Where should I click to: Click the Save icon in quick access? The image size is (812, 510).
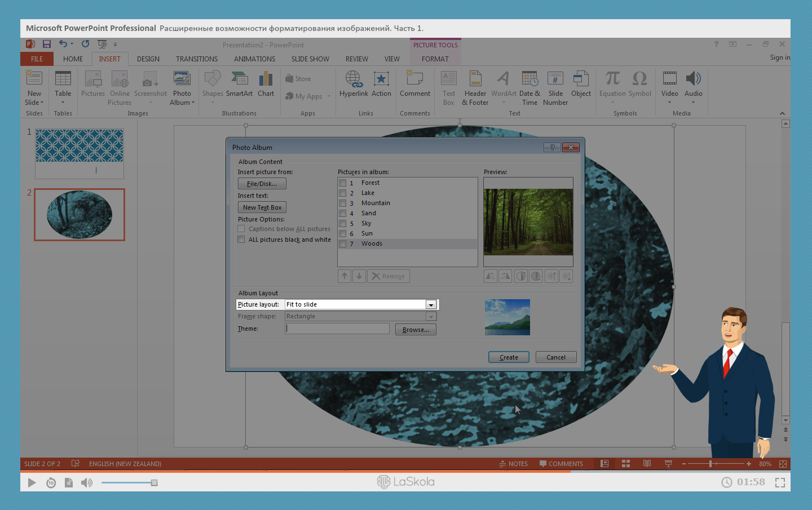pyautogui.click(x=47, y=44)
